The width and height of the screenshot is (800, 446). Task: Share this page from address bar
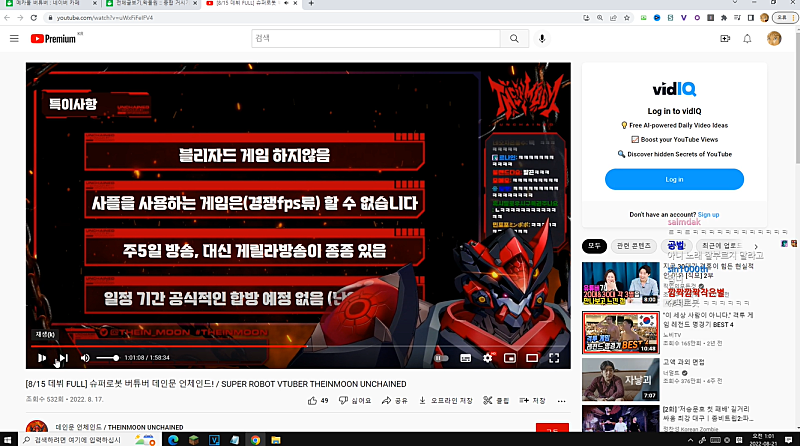tap(613, 17)
